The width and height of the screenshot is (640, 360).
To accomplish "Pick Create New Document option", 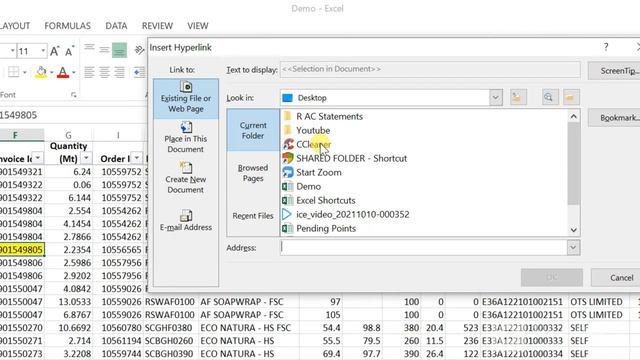I will pos(186,178).
